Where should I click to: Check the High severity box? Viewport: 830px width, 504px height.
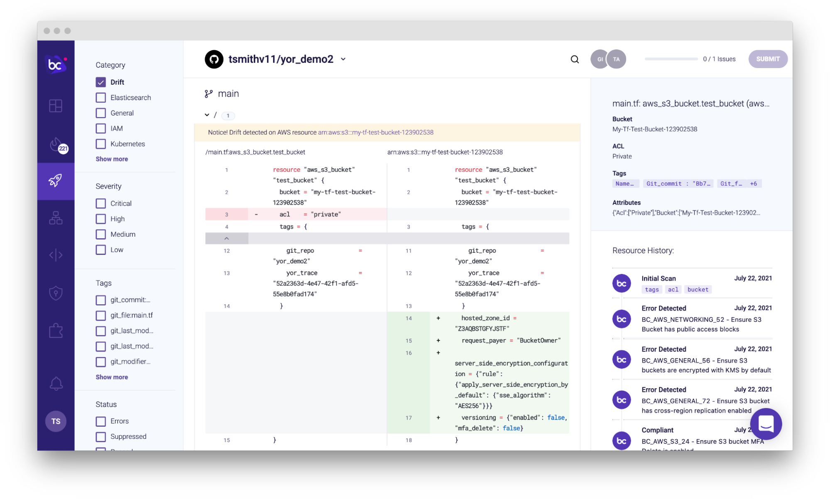[100, 219]
